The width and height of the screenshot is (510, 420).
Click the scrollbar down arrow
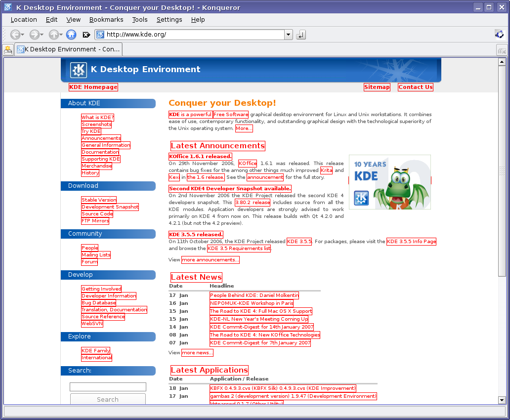[x=502, y=400]
